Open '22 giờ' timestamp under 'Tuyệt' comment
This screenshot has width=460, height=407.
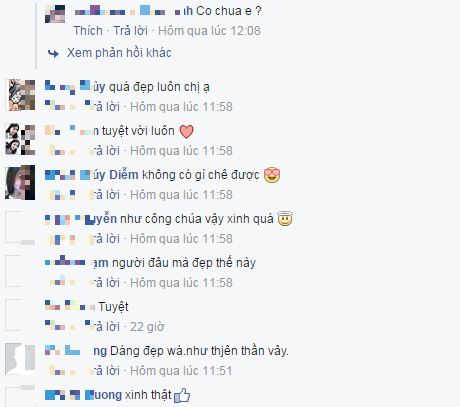coord(147,327)
